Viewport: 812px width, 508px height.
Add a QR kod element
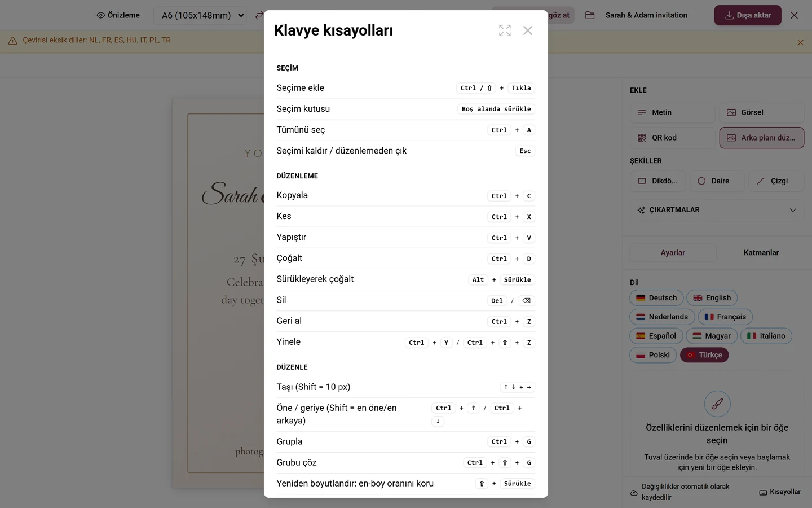[x=672, y=138]
